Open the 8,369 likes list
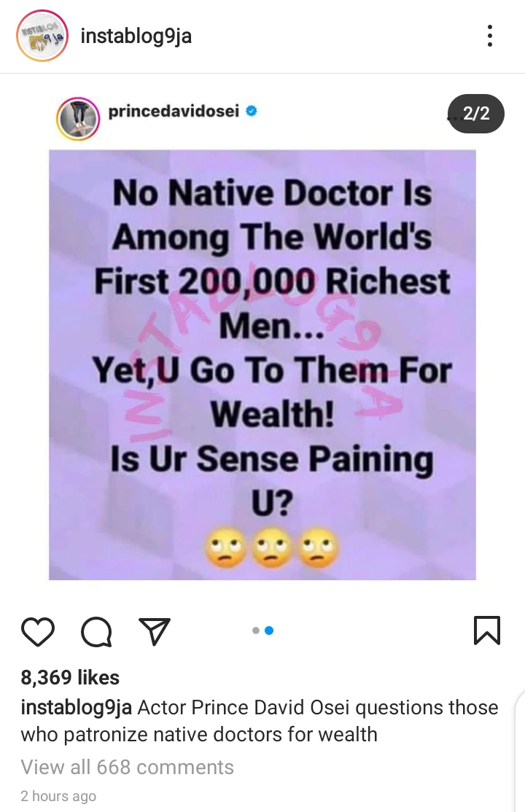525x812 pixels. (70, 677)
